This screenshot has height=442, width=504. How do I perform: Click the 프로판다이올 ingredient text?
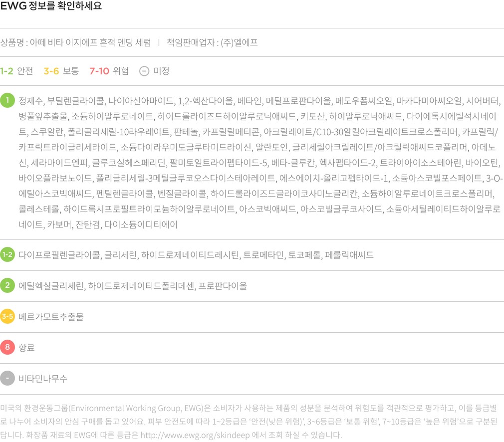[x=223, y=286]
